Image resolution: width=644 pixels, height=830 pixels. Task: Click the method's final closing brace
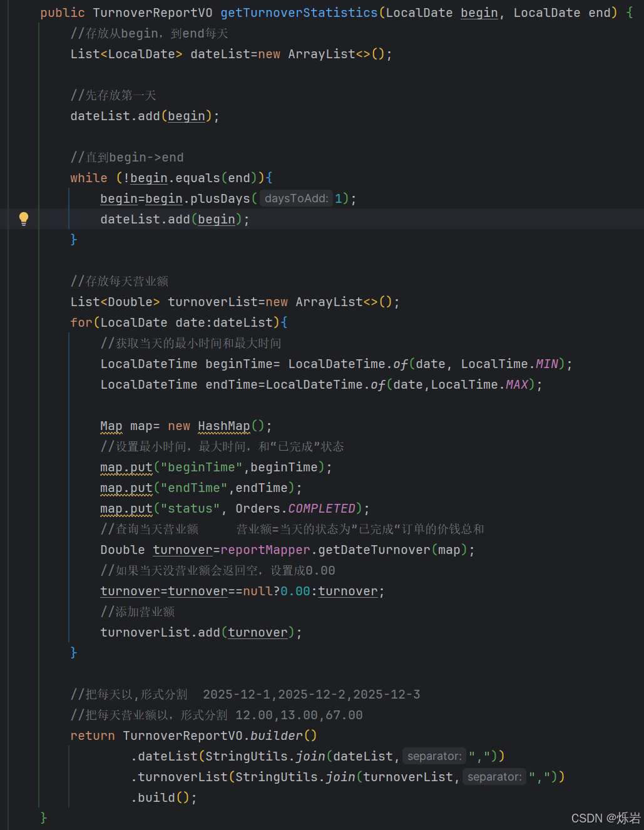[44, 817]
